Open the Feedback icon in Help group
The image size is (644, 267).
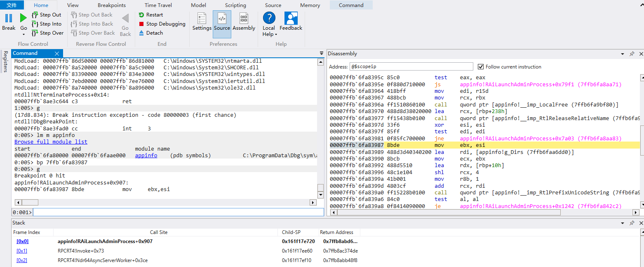(291, 21)
